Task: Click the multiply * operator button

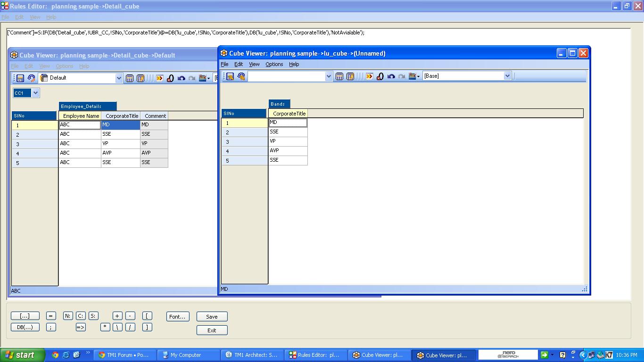Action: 105,327
